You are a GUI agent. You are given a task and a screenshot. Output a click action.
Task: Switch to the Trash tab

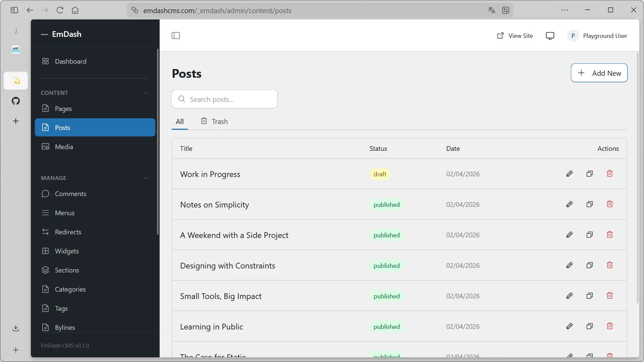[x=214, y=121]
